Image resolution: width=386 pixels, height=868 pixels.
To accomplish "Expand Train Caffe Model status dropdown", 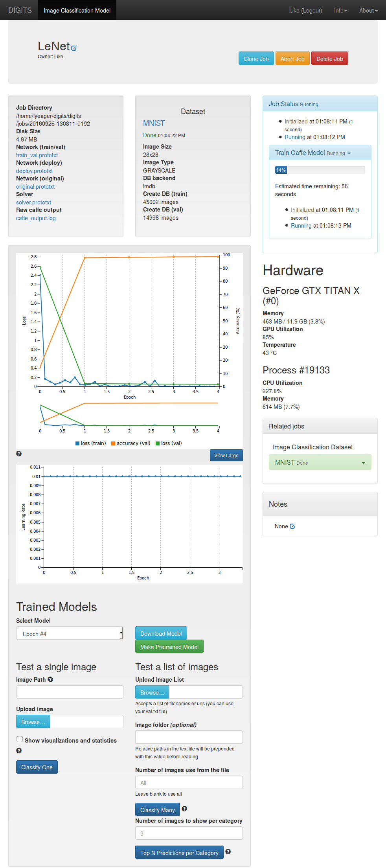I will [x=349, y=153].
